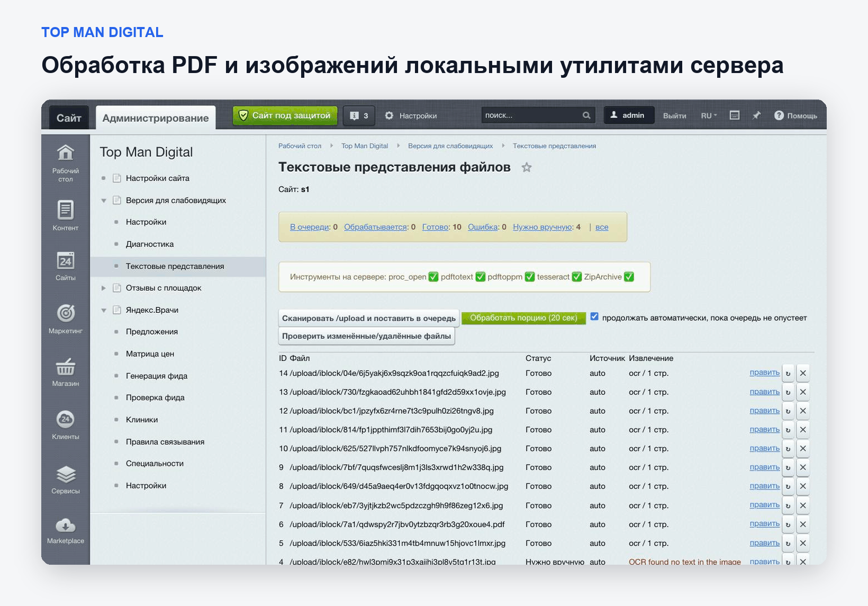Open the Маркетинг sidebar section
Image resolution: width=868 pixels, height=606 pixels.
tap(66, 319)
